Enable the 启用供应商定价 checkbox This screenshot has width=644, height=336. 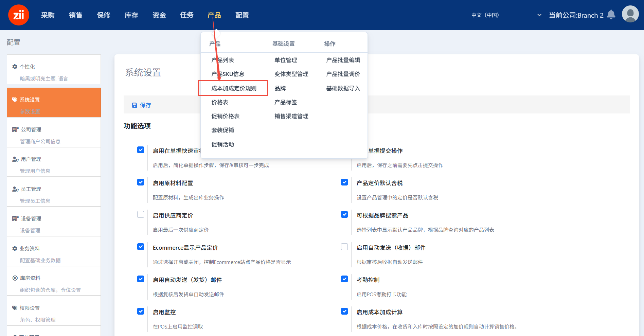[141, 214]
